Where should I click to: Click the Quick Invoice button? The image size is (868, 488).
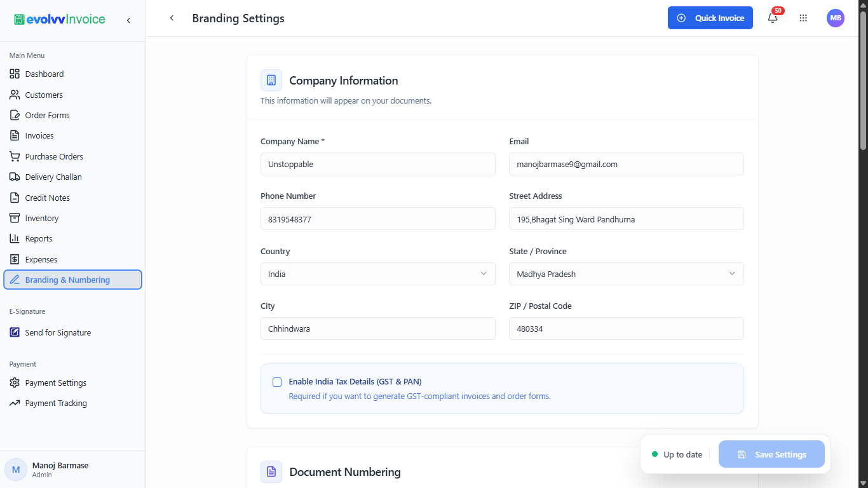point(710,18)
